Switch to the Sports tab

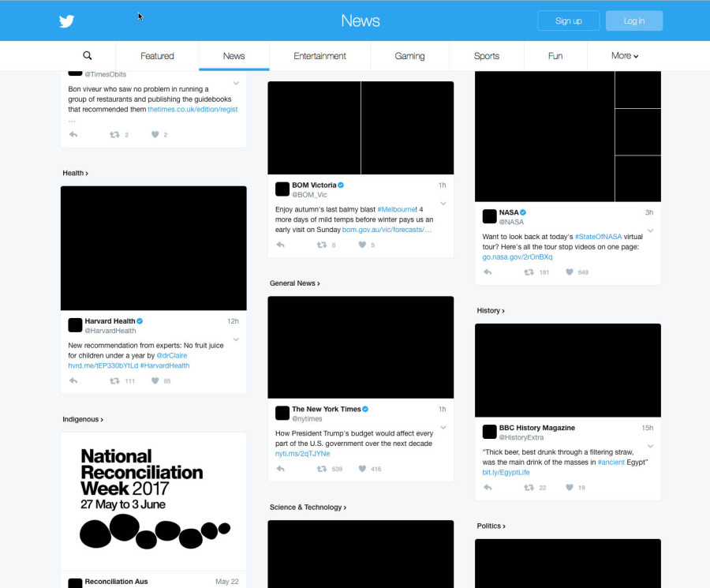click(486, 56)
